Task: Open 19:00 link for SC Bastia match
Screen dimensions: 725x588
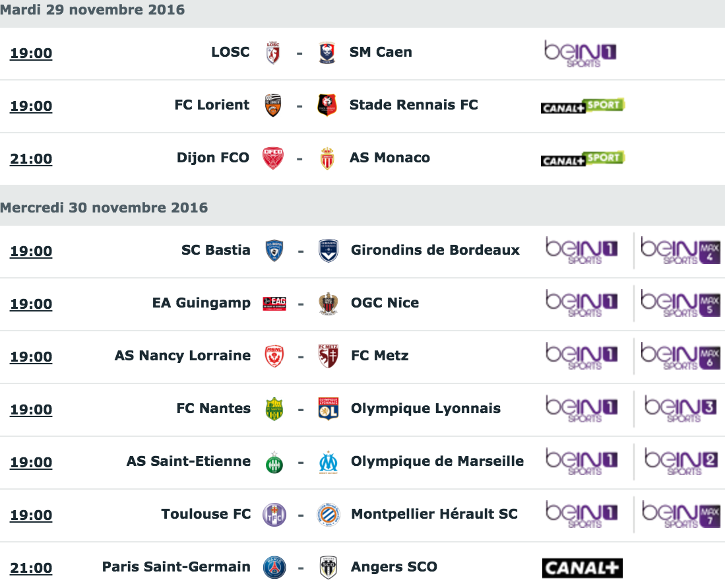Action: coord(31,251)
